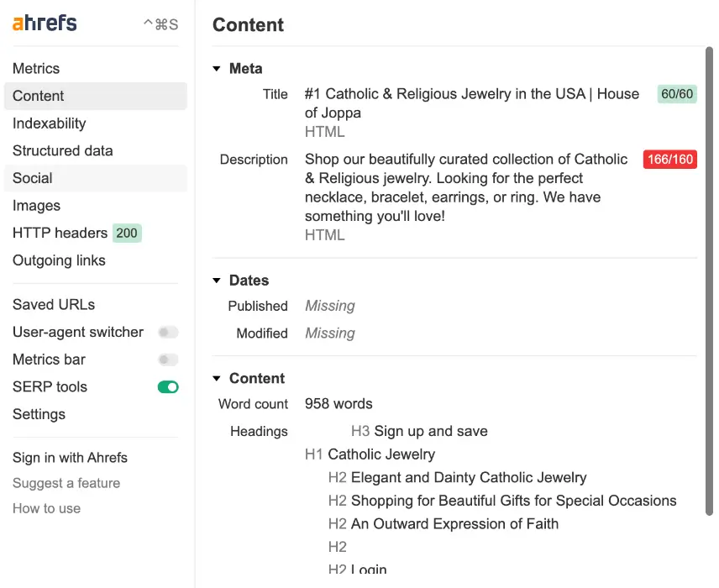The image size is (719, 588).
Task: View Outgoing links
Action: (x=59, y=260)
